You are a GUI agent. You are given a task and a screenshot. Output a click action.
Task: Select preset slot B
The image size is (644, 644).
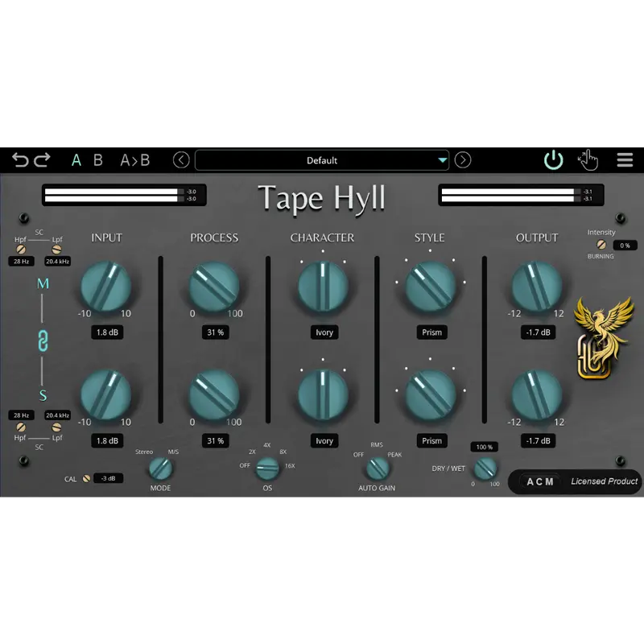97,160
